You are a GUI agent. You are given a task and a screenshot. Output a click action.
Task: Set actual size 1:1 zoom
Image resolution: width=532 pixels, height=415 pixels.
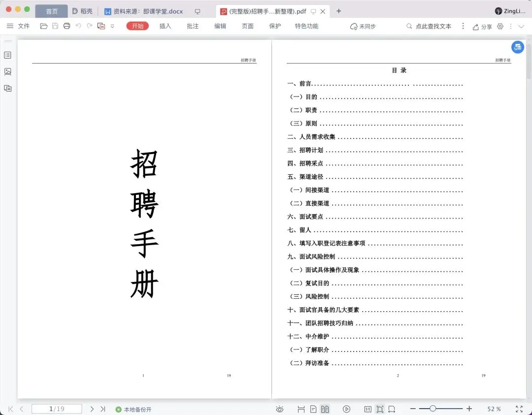368,409
